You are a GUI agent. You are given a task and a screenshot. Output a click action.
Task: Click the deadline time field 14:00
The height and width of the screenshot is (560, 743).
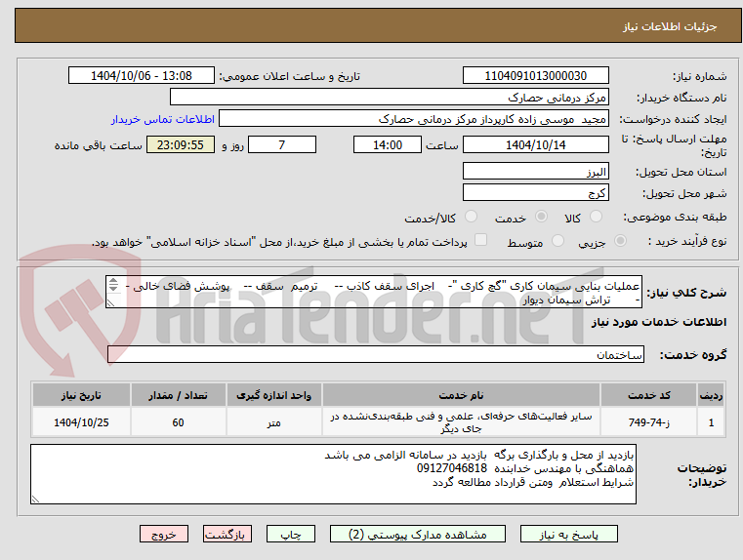tap(388, 144)
